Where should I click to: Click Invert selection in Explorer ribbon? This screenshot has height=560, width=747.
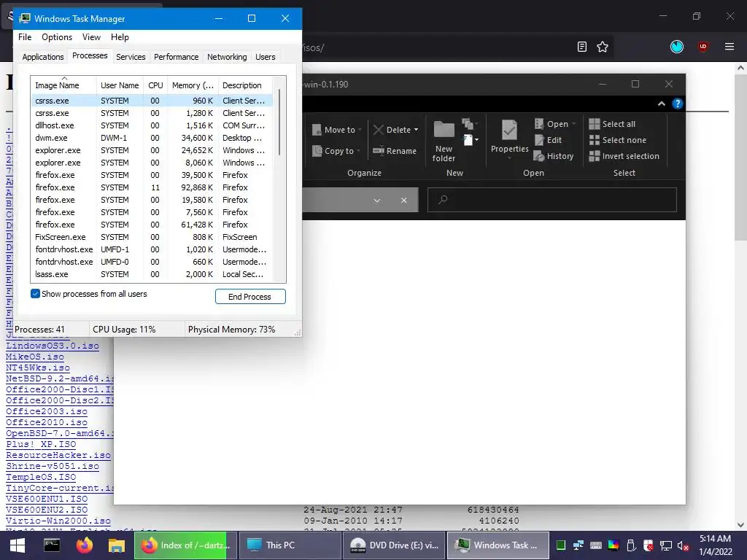click(x=624, y=156)
